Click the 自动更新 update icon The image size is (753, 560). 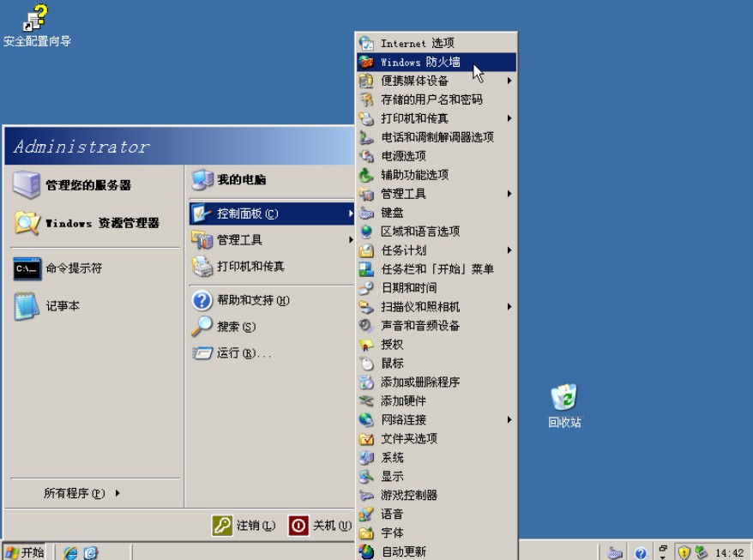pyautogui.click(x=366, y=551)
